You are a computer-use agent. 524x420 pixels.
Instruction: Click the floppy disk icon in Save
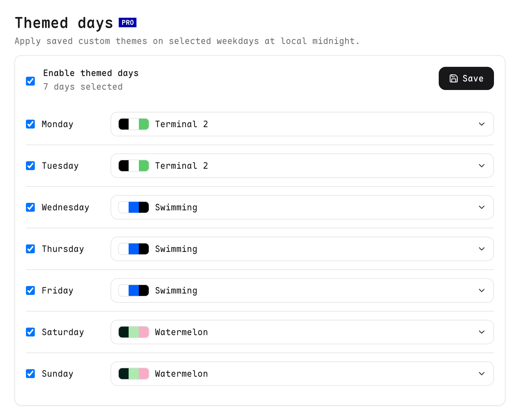pos(453,78)
